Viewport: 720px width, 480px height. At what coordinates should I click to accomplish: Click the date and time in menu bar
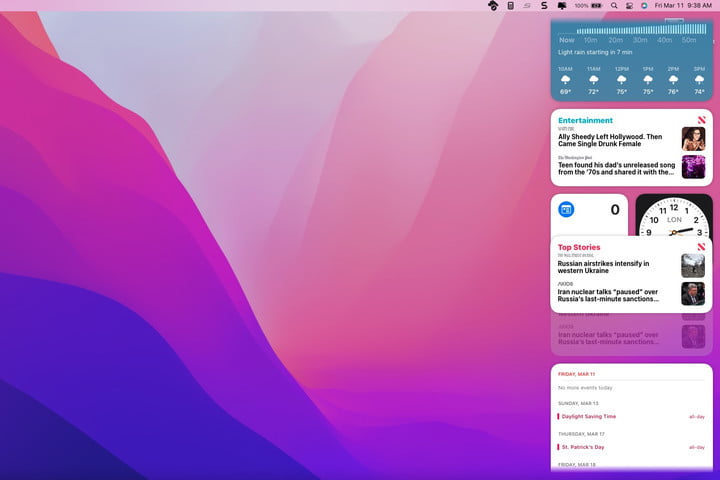[683, 6]
